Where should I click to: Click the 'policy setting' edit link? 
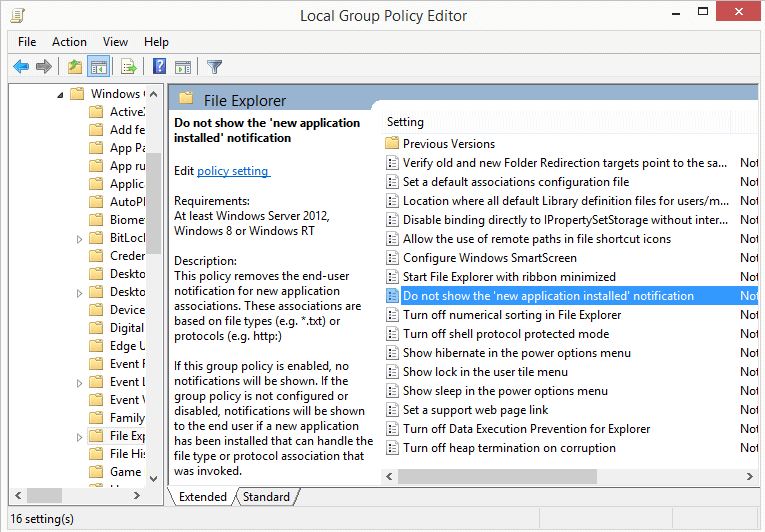point(232,171)
